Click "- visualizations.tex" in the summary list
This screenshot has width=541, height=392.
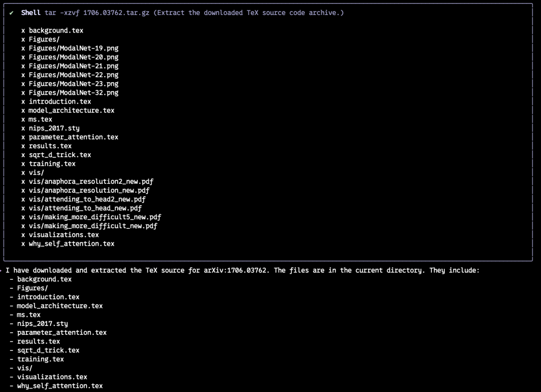48,377
